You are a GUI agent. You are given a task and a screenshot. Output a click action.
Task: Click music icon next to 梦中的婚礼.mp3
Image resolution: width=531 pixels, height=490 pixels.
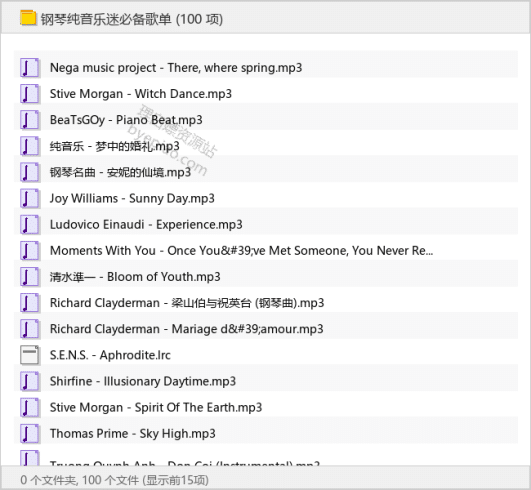point(30,146)
